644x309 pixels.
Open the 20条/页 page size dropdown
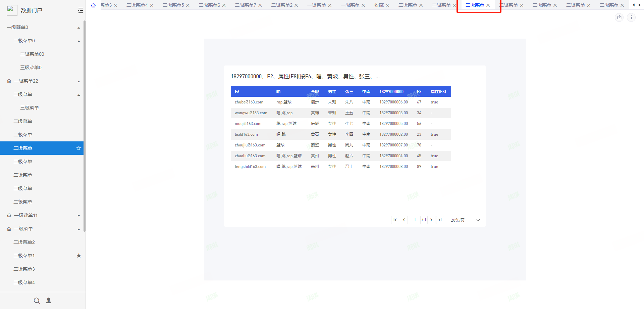(x=465, y=220)
